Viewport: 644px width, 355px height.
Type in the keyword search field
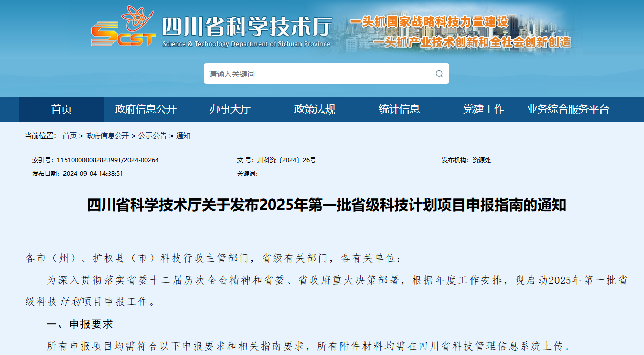pos(317,74)
